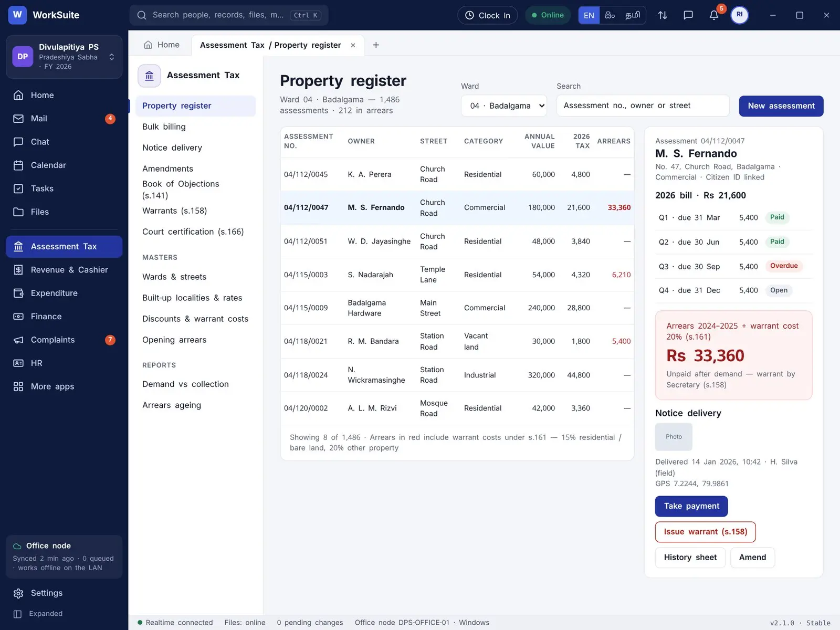
Task: Open Bulk billing menu item
Action: pos(195,127)
